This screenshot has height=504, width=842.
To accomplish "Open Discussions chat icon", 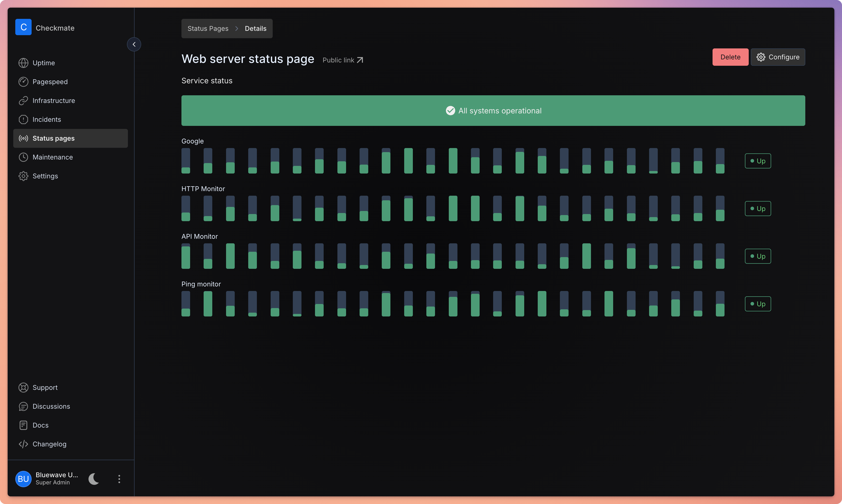I will (x=23, y=406).
